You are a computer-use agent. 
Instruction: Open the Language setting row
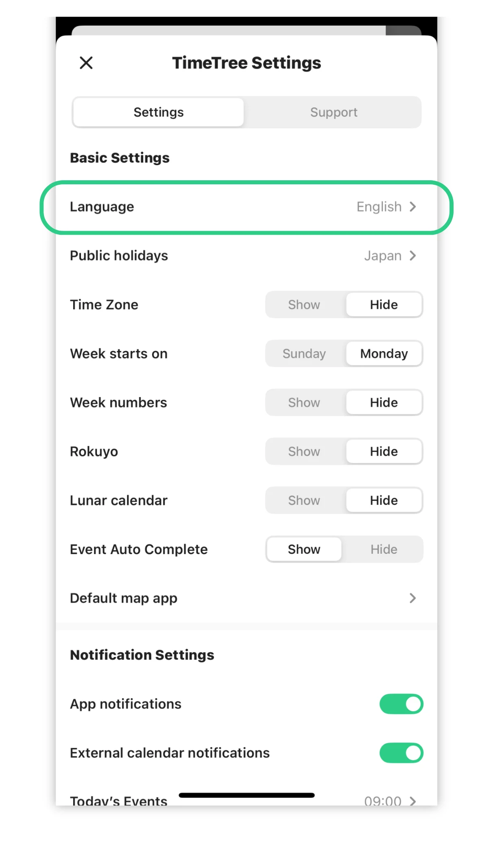[x=247, y=207]
